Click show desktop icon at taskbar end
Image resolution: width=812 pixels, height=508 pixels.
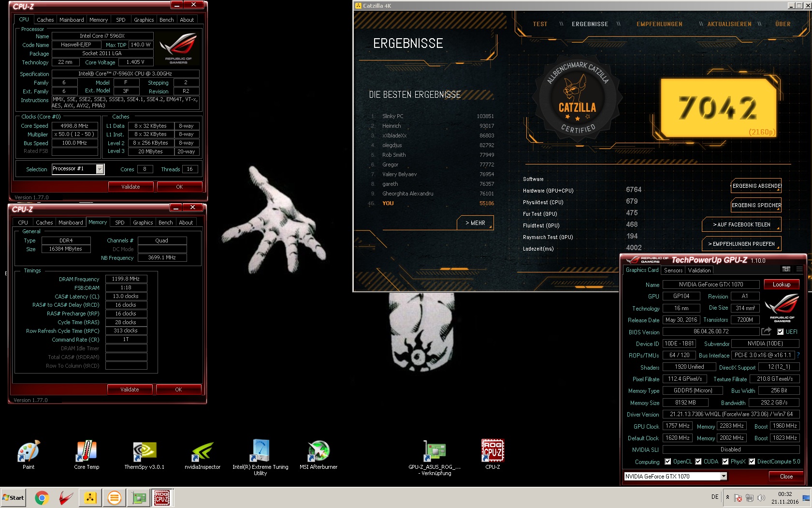[806, 498]
